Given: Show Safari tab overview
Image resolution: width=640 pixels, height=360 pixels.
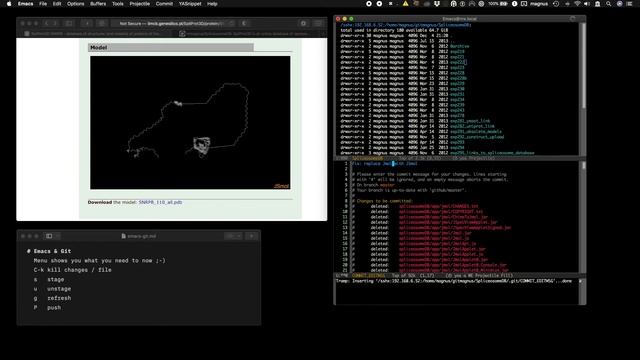Looking at the screenshot, I should pos(318,24).
